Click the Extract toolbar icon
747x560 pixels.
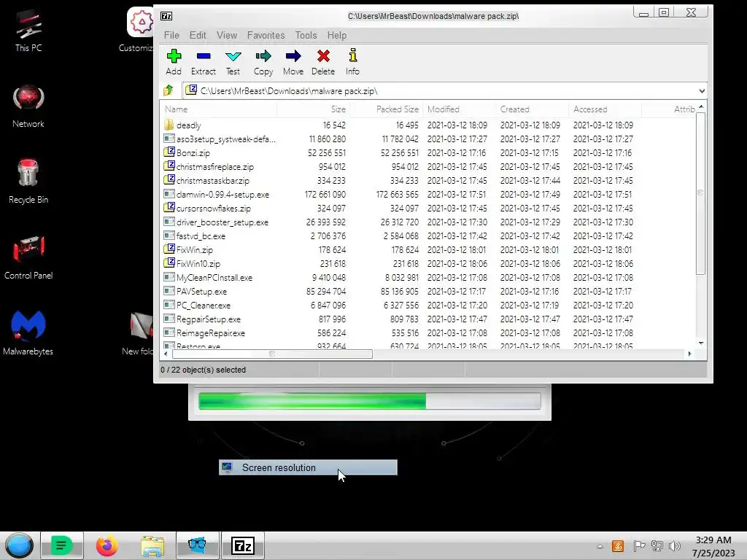click(204, 62)
